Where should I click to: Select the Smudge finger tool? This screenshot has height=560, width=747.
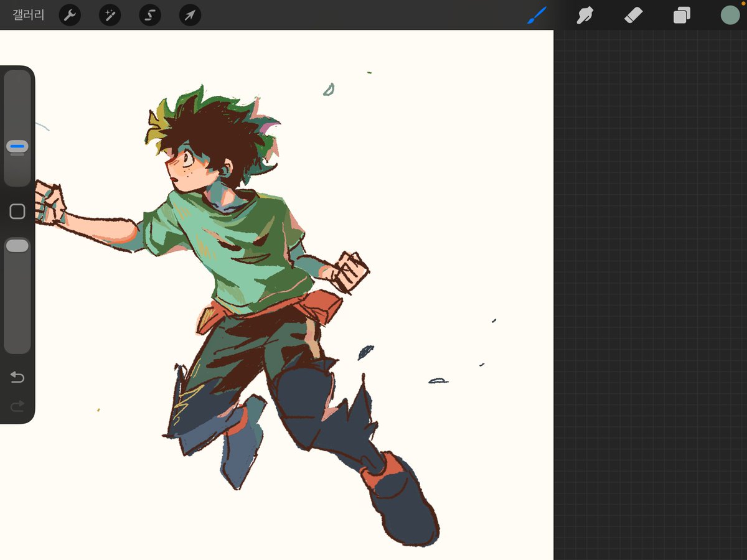coord(585,15)
